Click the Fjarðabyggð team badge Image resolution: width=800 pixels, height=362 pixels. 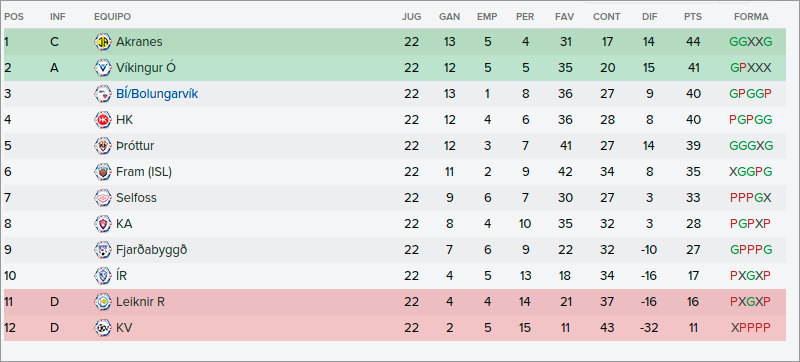pos(103,250)
